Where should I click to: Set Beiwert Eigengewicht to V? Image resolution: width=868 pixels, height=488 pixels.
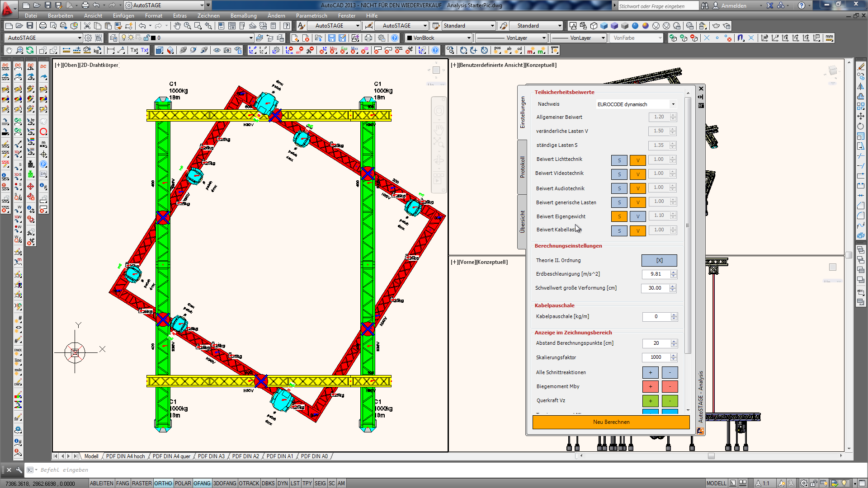tap(637, 216)
